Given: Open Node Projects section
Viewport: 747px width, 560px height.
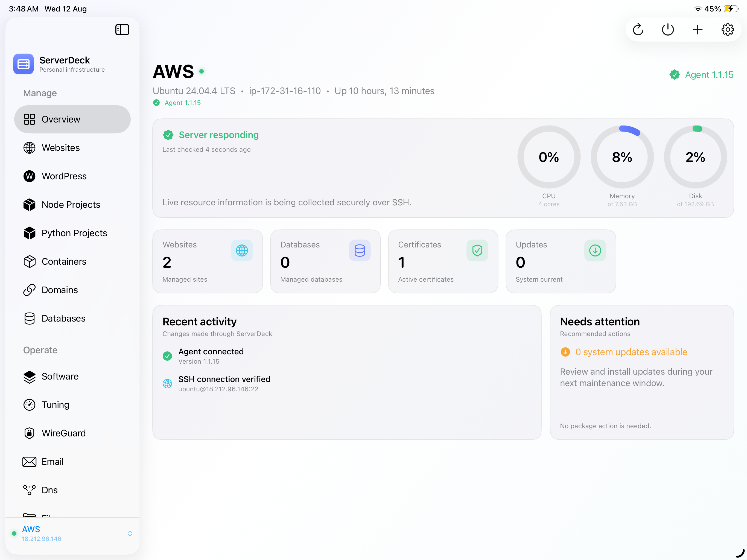Looking at the screenshot, I should pos(72,205).
